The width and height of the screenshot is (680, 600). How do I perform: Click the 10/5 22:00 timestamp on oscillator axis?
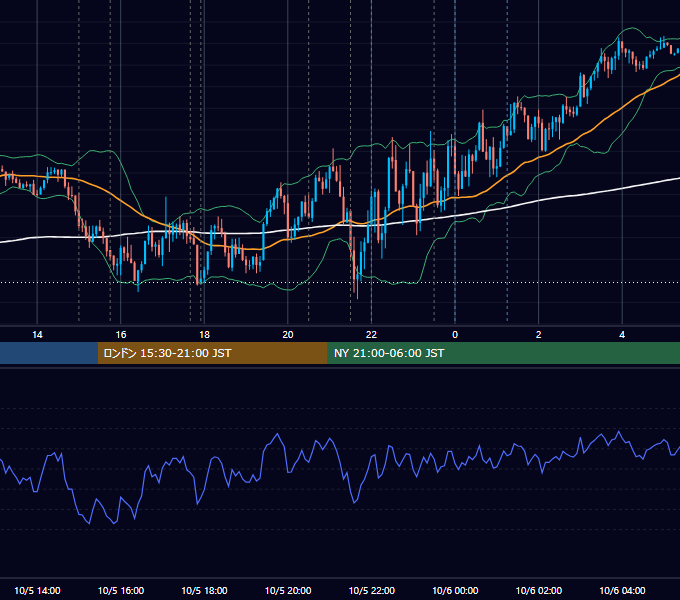coord(372,590)
